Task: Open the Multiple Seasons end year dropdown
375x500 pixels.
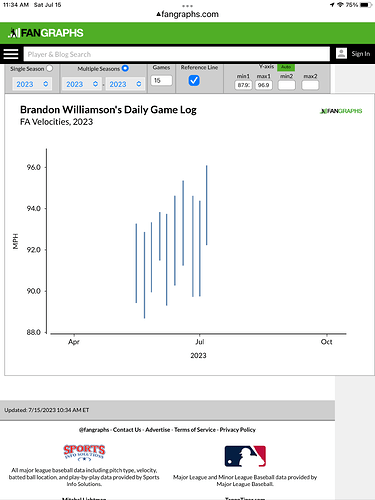Action: click(125, 84)
